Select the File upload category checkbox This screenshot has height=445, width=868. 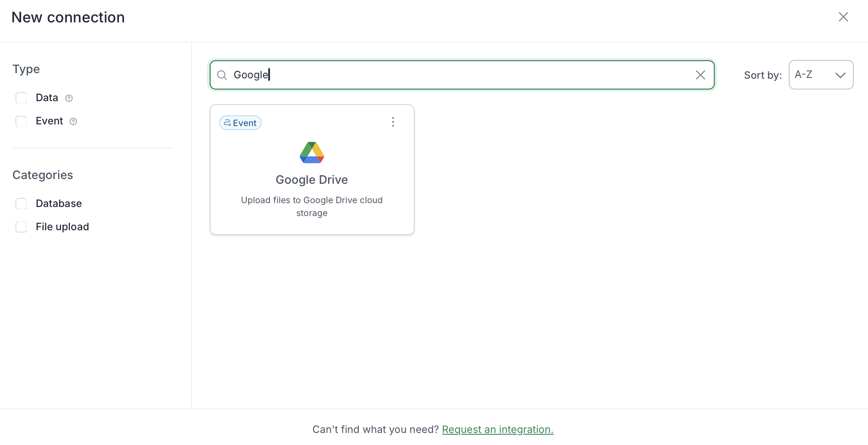[21, 227]
